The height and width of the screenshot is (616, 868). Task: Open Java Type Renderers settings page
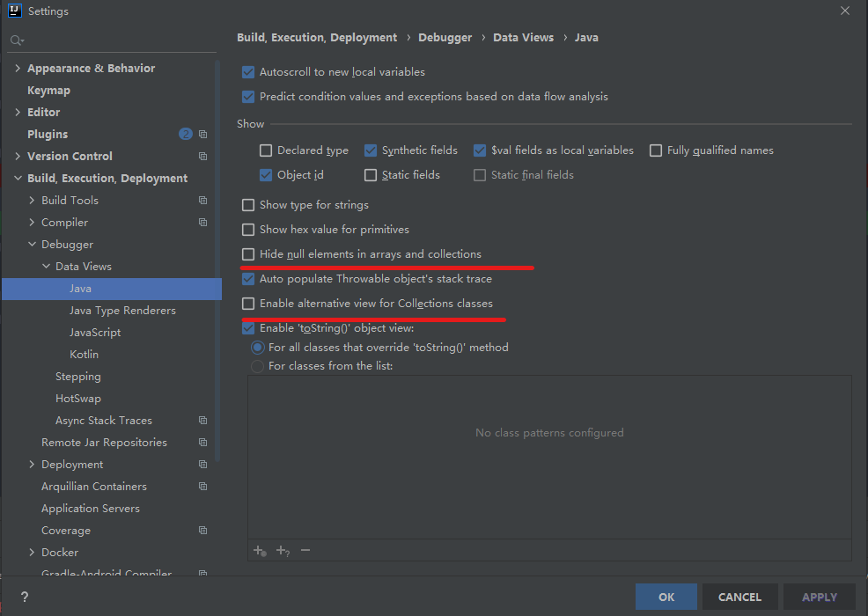pyautogui.click(x=122, y=311)
